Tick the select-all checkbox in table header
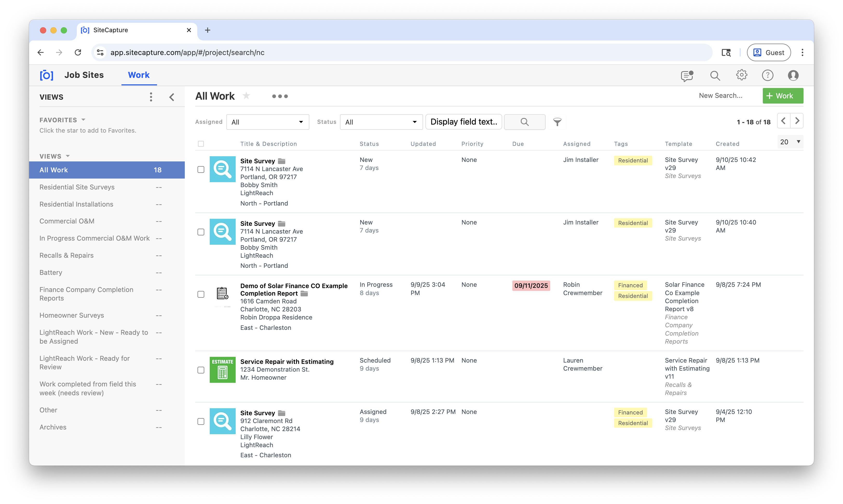Image resolution: width=843 pixels, height=504 pixels. [201, 144]
